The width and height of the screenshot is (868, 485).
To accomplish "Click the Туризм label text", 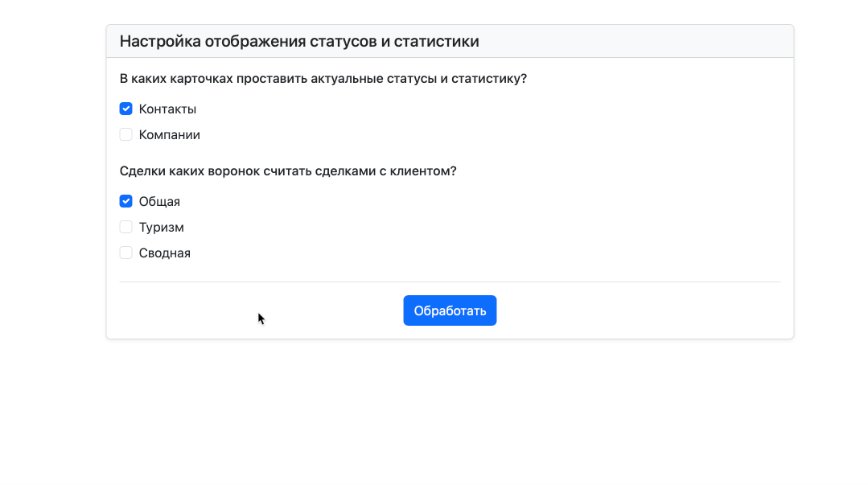I will tap(161, 227).
